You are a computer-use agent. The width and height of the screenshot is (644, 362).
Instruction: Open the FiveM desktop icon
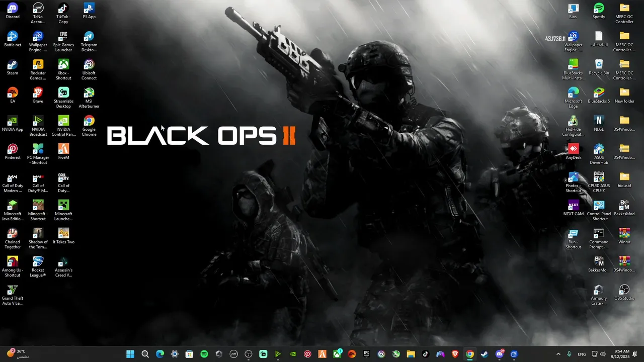pyautogui.click(x=63, y=152)
